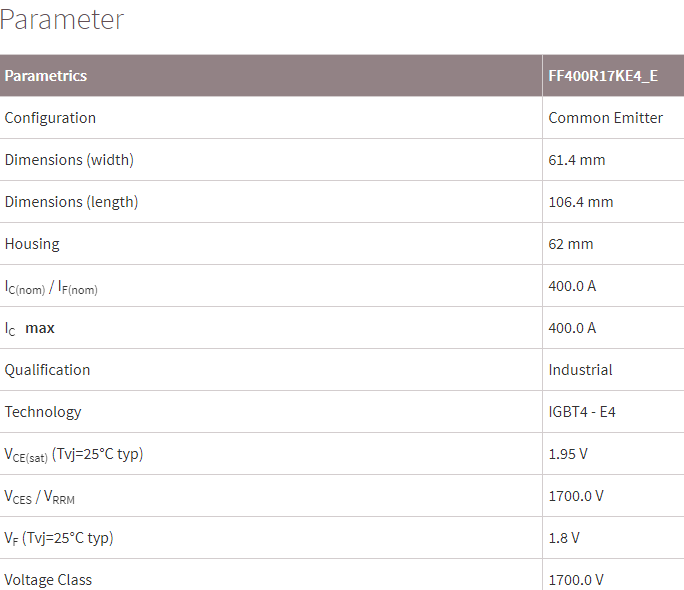
Task: Click the IC max row label
Action: tap(30, 328)
